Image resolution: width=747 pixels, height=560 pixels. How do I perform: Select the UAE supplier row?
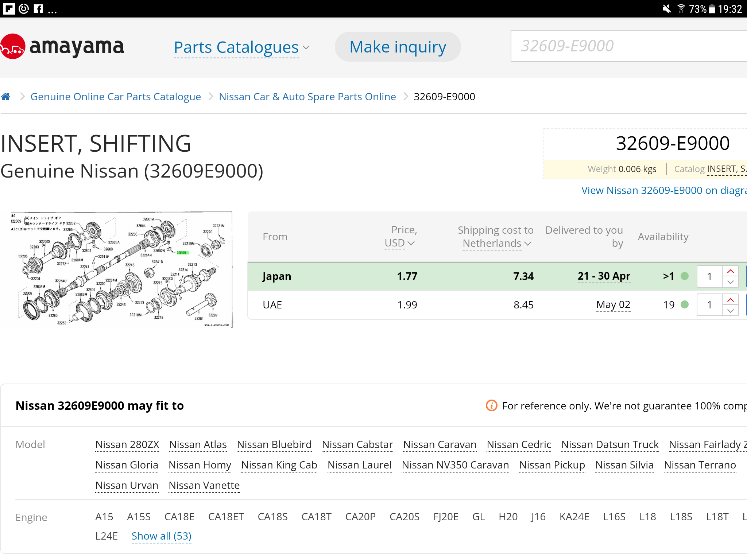pyautogui.click(x=498, y=305)
